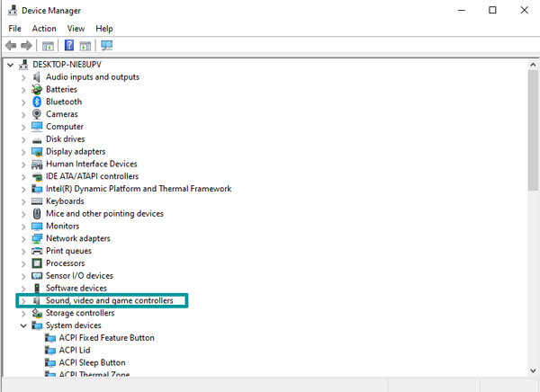Expand the Monitors chevron
This screenshot has width=540, height=392.
tap(23, 227)
